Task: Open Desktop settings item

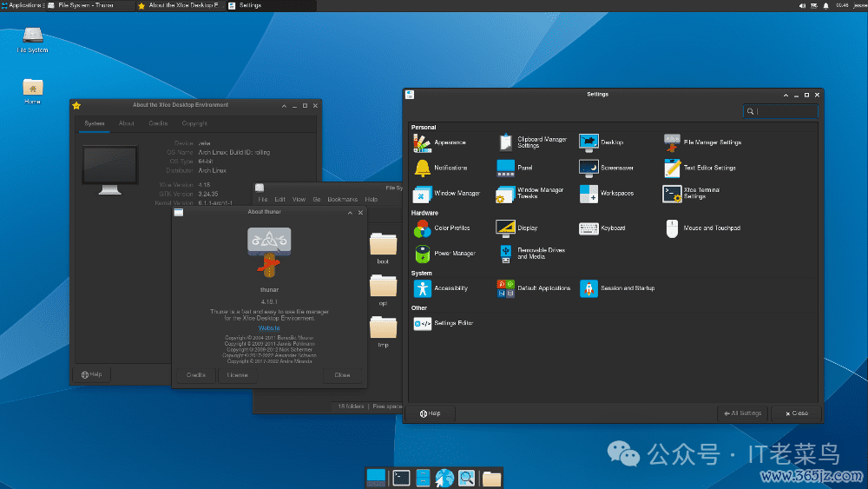Action: (x=602, y=143)
